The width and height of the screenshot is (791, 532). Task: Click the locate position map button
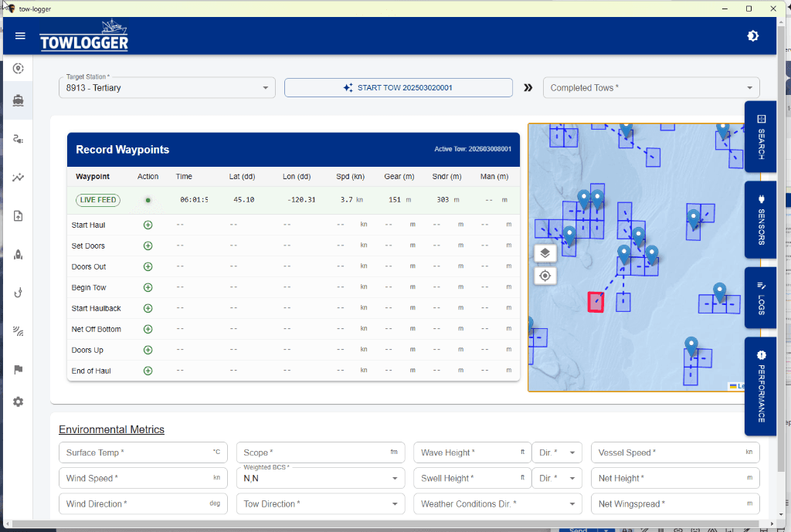click(545, 276)
